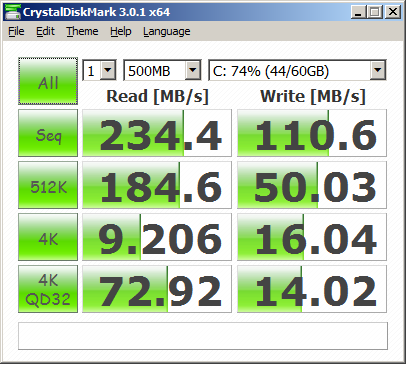The width and height of the screenshot is (407, 365).
Task: Select the 4K QD32 write result 14.02
Action: point(312,289)
